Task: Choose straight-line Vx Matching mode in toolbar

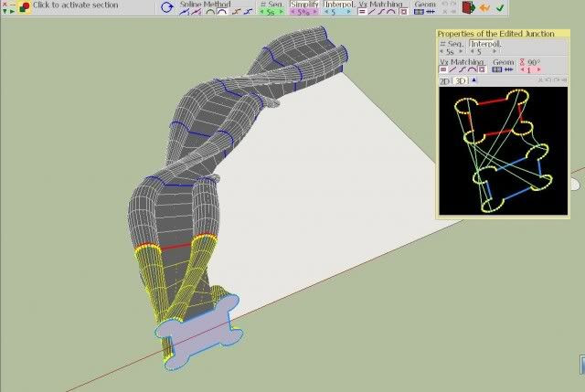Action: 372,12
